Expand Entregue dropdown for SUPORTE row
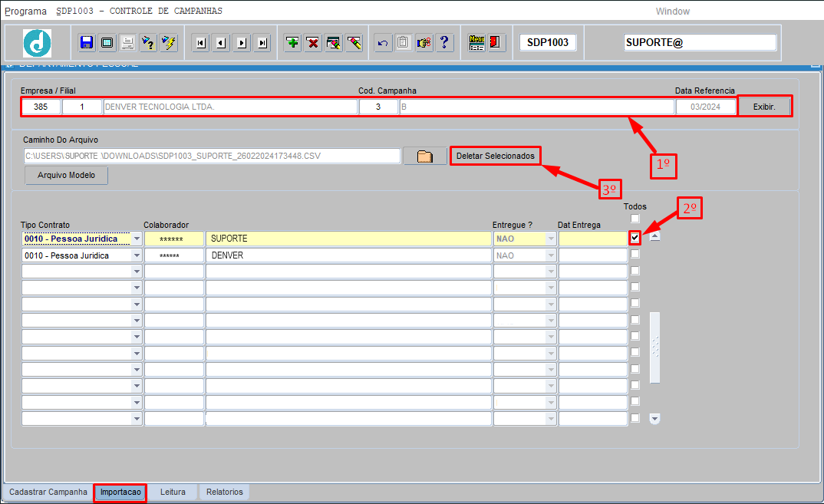Screen dimensions: 824x504 (x=551, y=239)
